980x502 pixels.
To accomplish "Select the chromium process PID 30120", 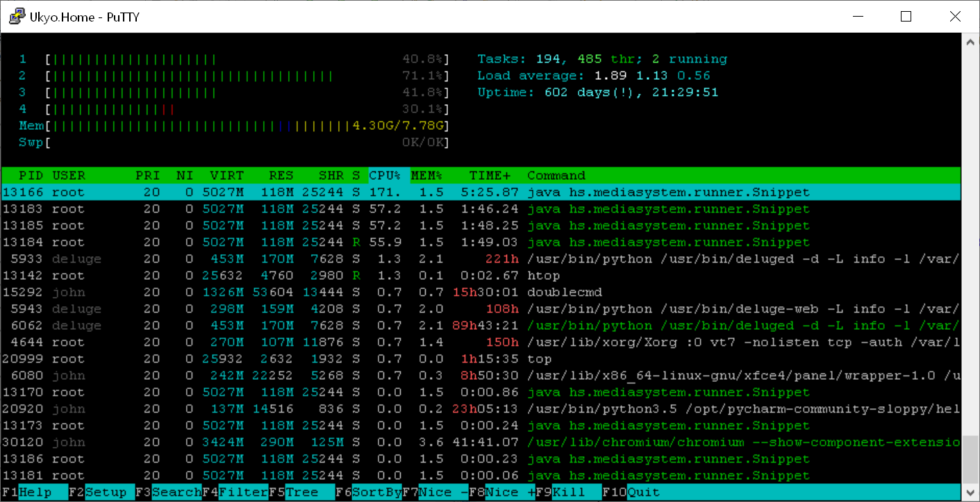I will pyautogui.click(x=481, y=442).
